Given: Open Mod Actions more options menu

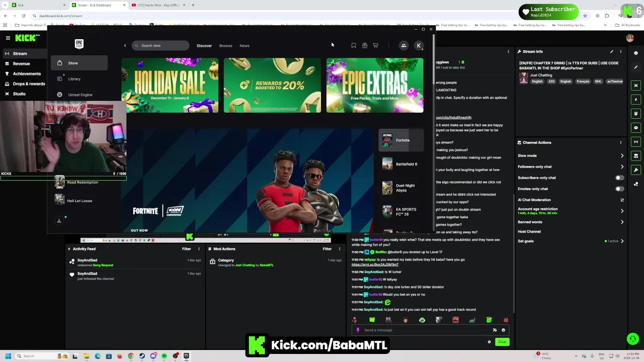Looking at the screenshot, I should pos(339,249).
